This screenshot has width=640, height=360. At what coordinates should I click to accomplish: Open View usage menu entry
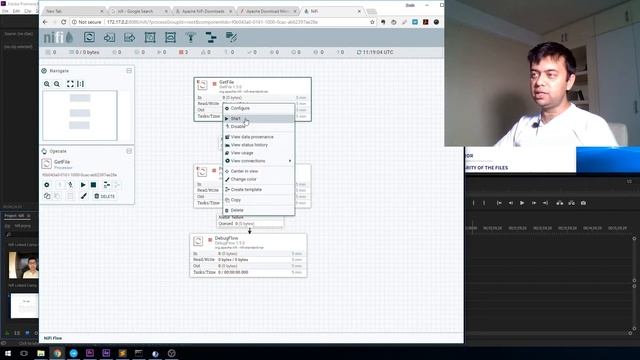pos(259,153)
